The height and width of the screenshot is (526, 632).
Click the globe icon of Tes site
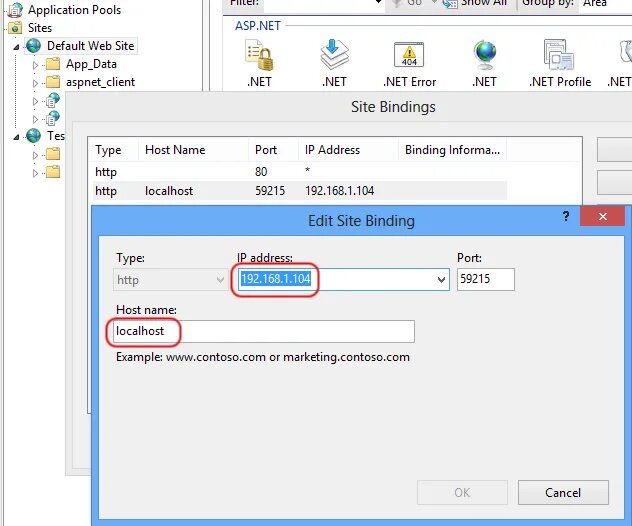click(33, 136)
